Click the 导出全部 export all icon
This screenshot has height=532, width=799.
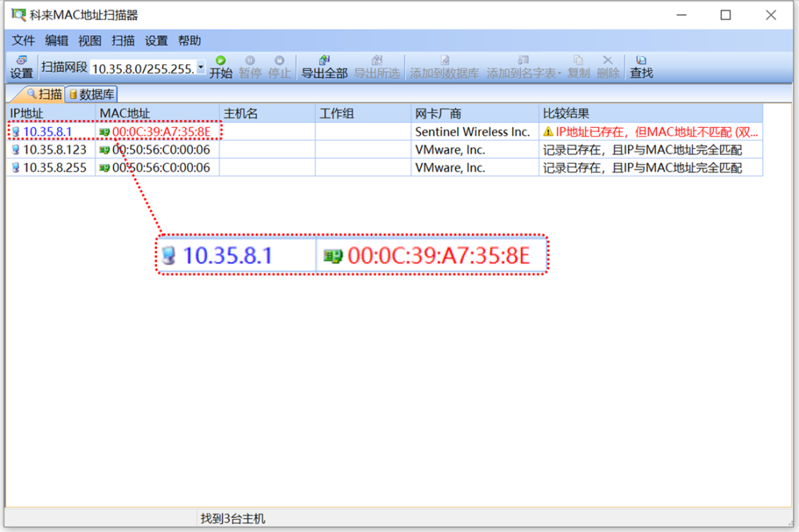[324, 67]
